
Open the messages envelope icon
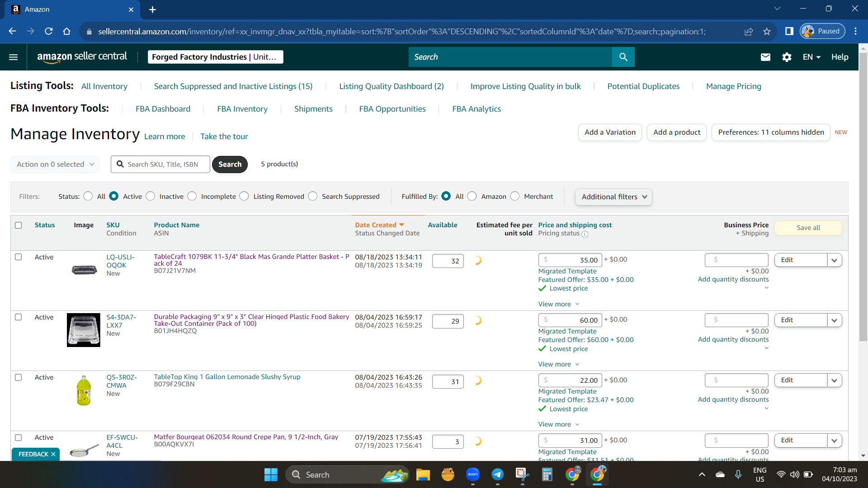765,57
